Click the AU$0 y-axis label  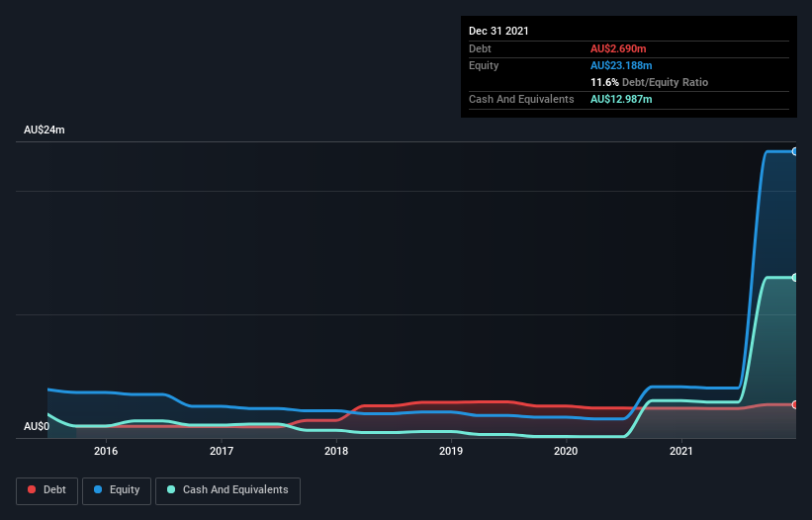pos(37,426)
